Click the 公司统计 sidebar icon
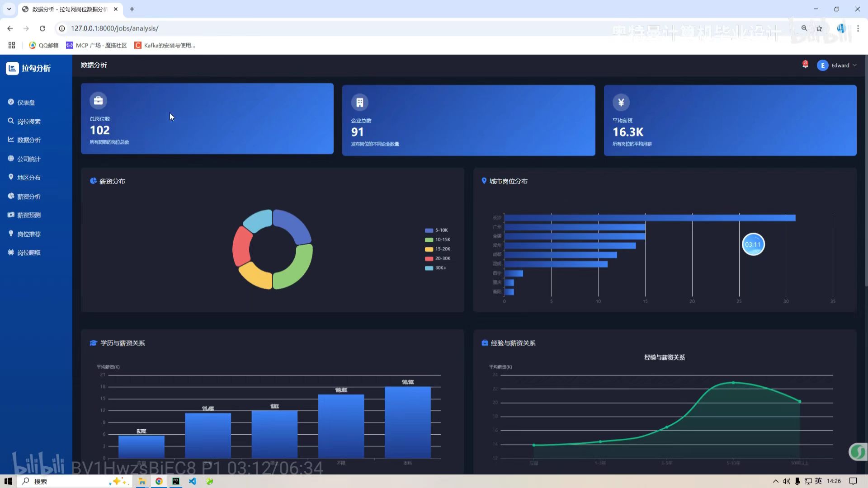Viewport: 868px width, 488px height. 11,159
